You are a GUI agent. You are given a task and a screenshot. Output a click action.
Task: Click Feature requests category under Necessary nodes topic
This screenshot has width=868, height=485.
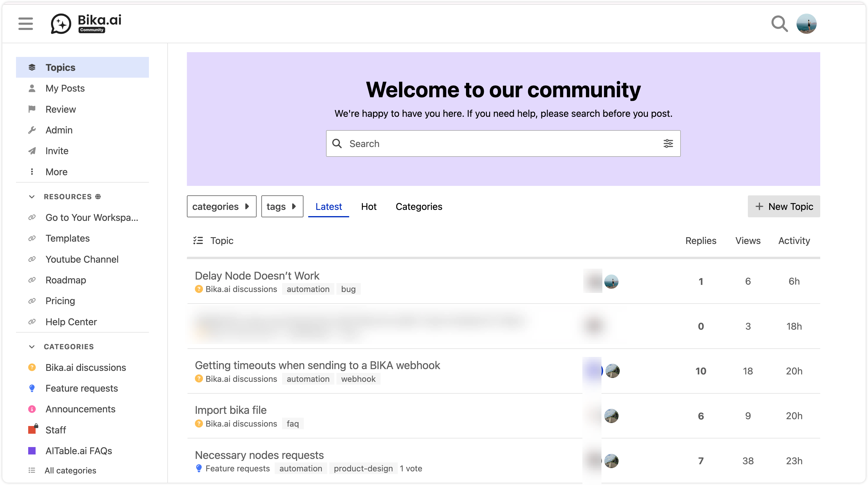233,468
